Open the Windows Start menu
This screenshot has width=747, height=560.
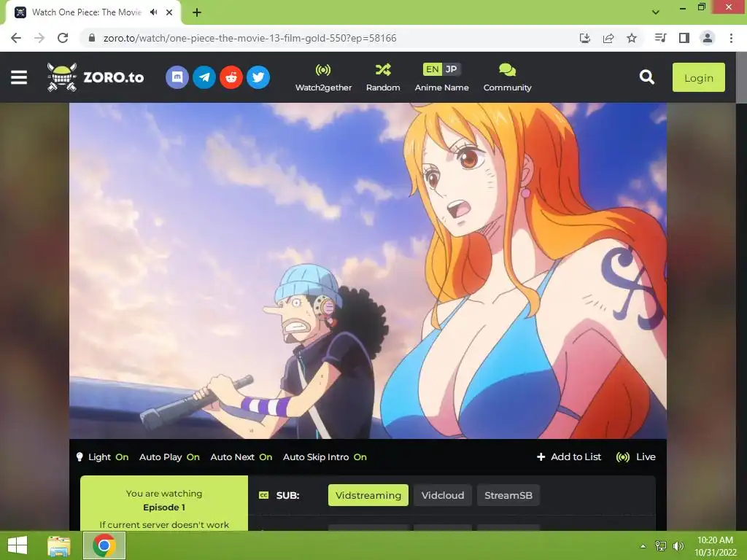point(18,545)
